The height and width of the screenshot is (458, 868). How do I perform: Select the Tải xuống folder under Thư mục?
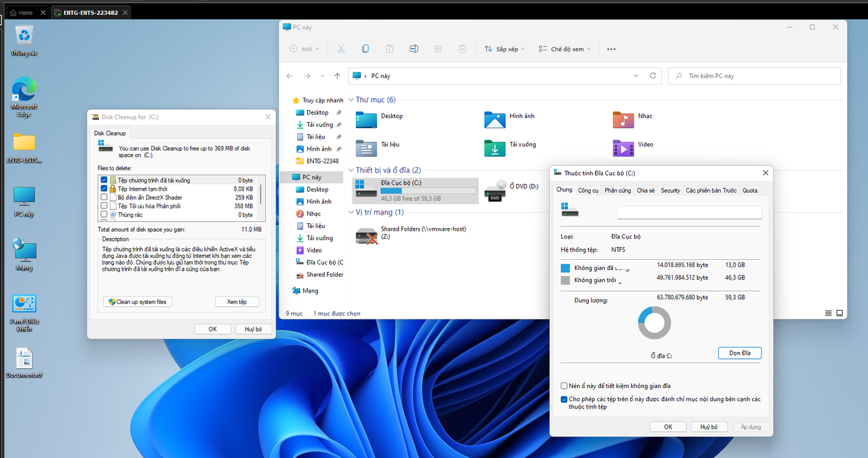point(511,148)
